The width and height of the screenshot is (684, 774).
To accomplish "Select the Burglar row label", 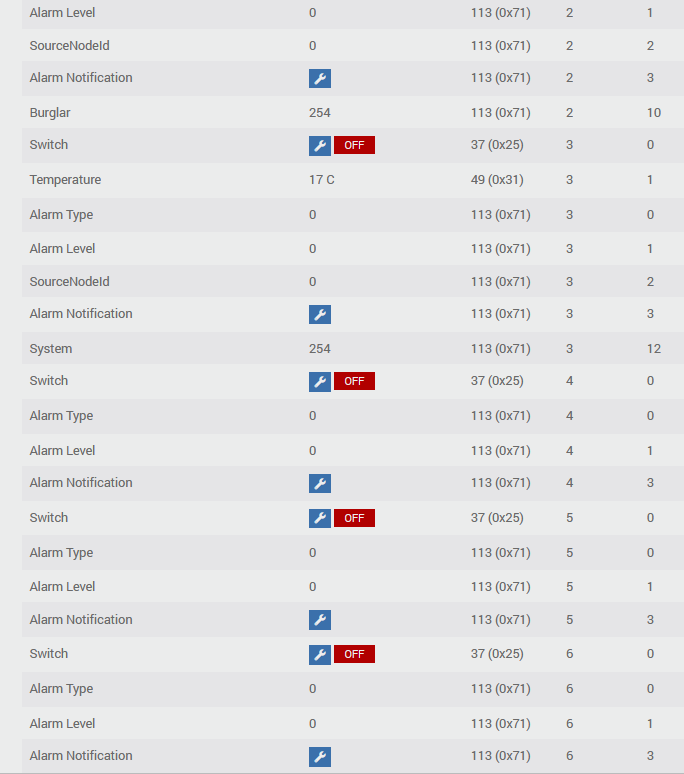I will (50, 113).
